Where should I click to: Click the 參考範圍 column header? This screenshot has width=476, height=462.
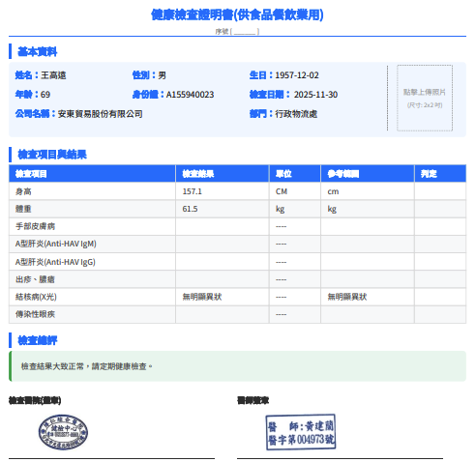[x=368, y=174]
